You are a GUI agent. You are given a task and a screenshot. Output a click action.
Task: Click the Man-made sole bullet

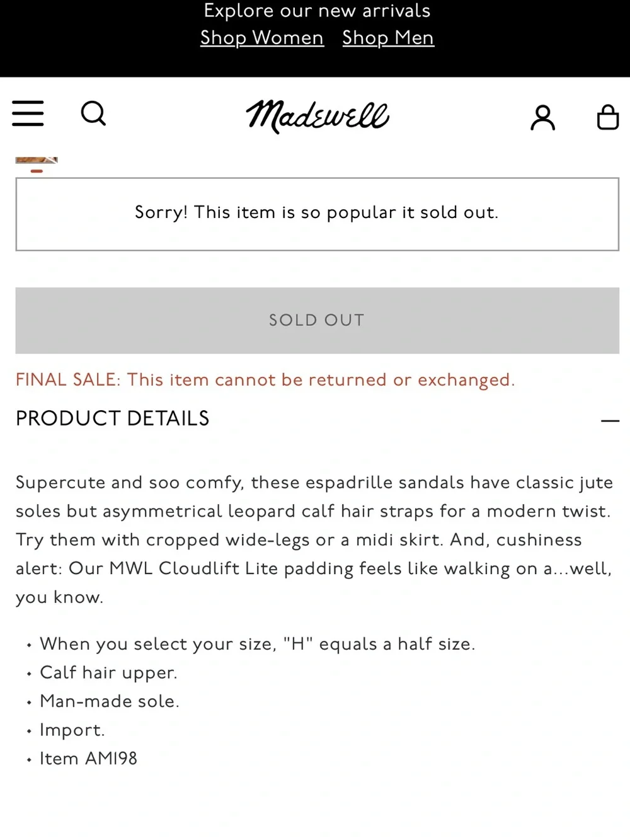point(110,701)
